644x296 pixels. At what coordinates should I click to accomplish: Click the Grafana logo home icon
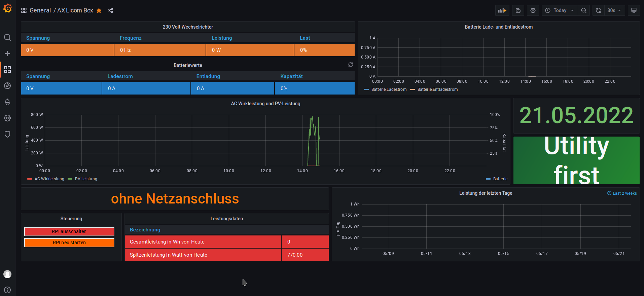7,8
